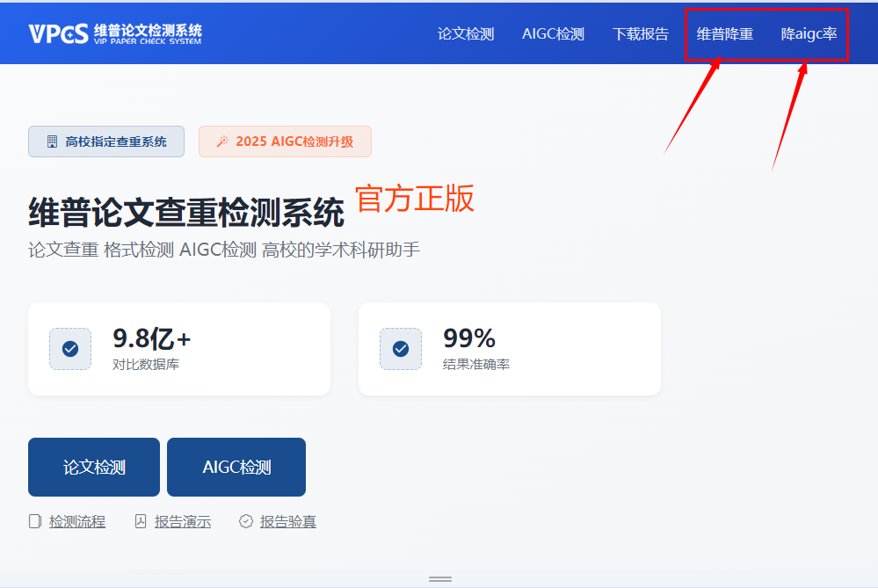Click the verified badge icon beside 报告验真

tap(246, 522)
